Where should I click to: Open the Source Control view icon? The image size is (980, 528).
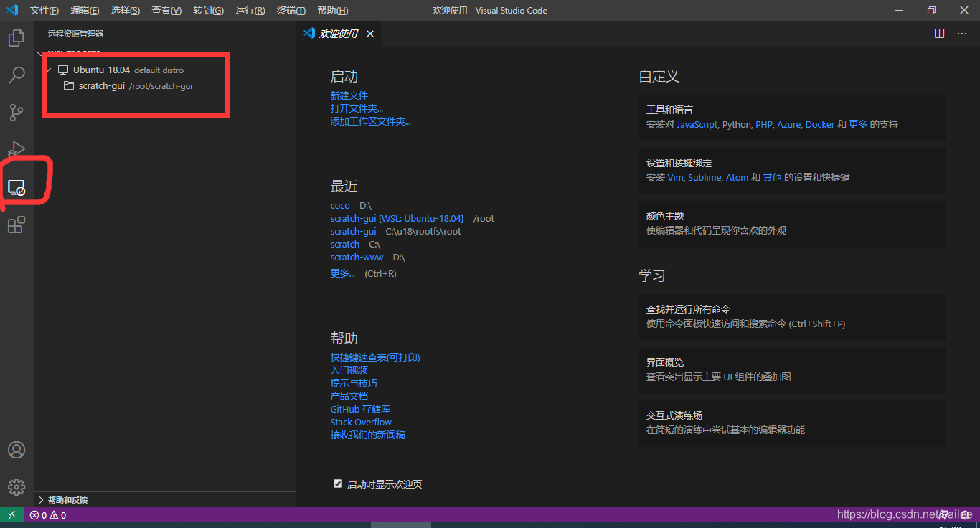click(x=17, y=113)
